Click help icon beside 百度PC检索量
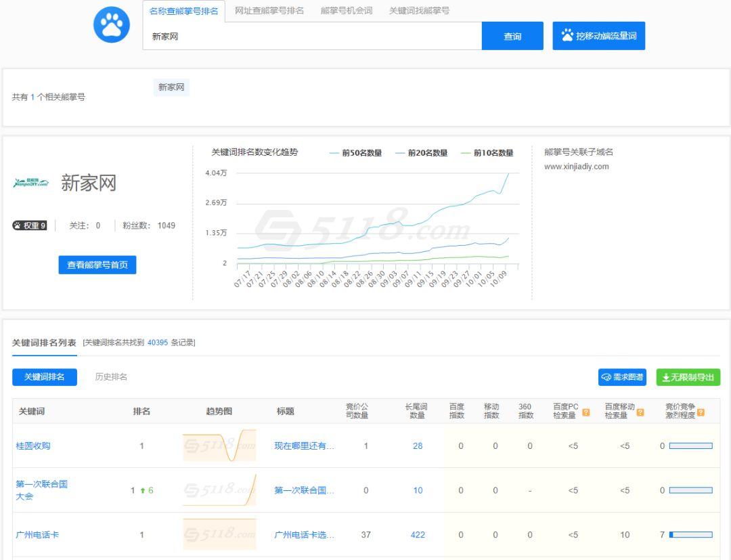 pyautogui.click(x=586, y=412)
